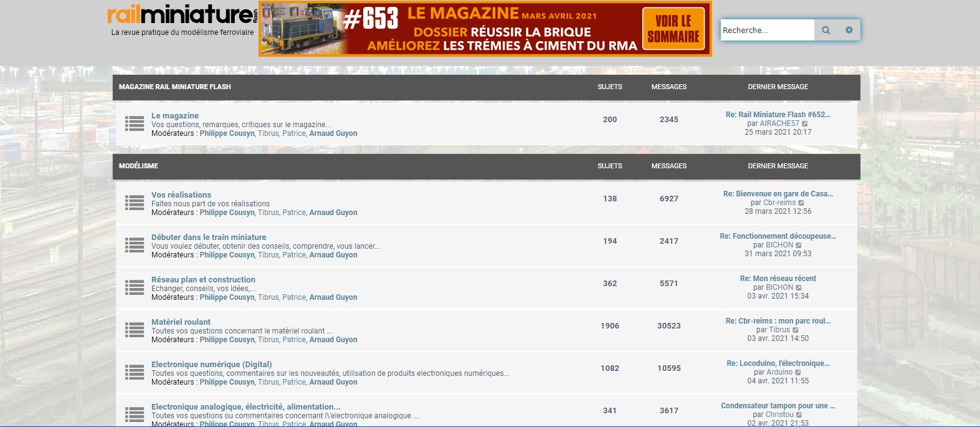Open advanced search gear icon
This screenshot has height=427, width=980.
[x=849, y=30]
